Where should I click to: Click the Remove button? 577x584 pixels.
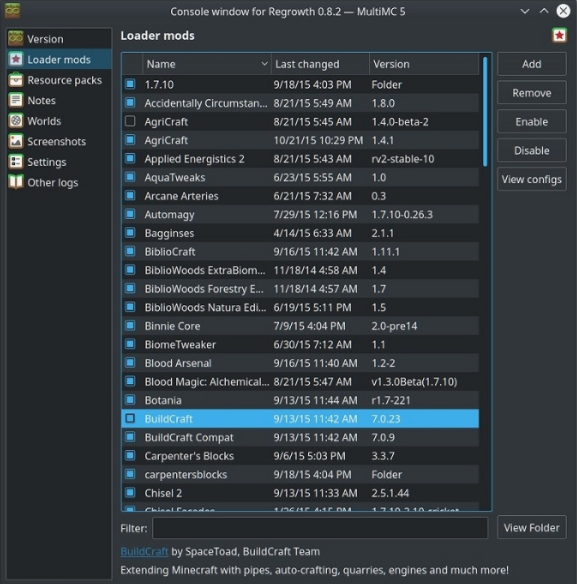[x=532, y=93]
